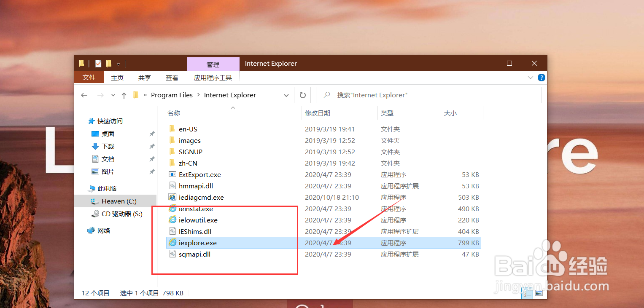644x308 pixels.
Task: Click Program Files in the breadcrumb
Action: coord(172,95)
